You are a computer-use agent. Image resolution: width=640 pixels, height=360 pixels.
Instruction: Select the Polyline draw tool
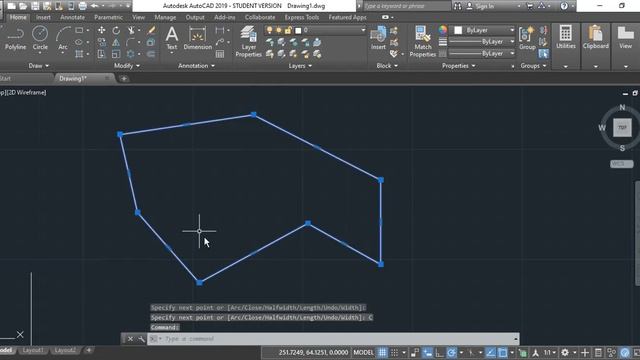(x=16, y=38)
